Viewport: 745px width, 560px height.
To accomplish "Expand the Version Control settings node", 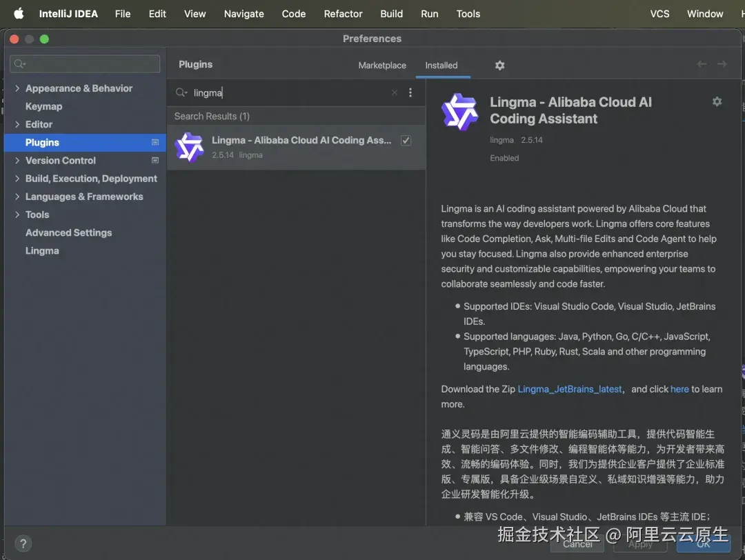I will (17, 161).
